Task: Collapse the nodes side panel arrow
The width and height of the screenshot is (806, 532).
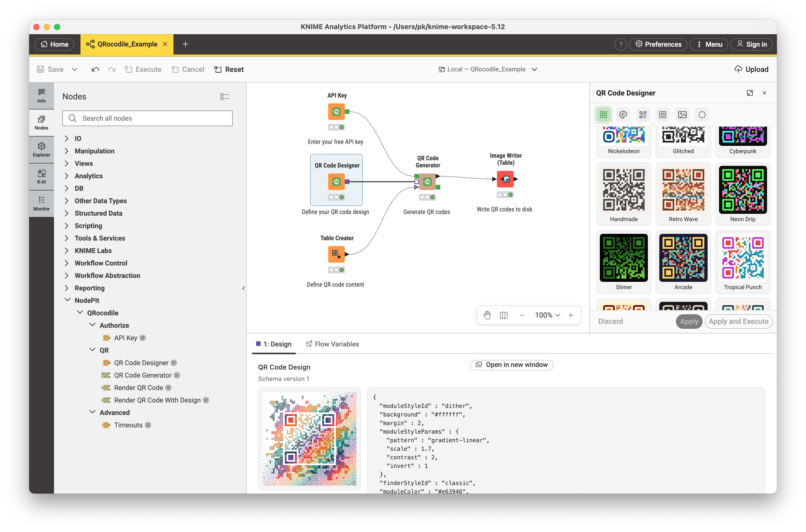Action: (x=243, y=288)
